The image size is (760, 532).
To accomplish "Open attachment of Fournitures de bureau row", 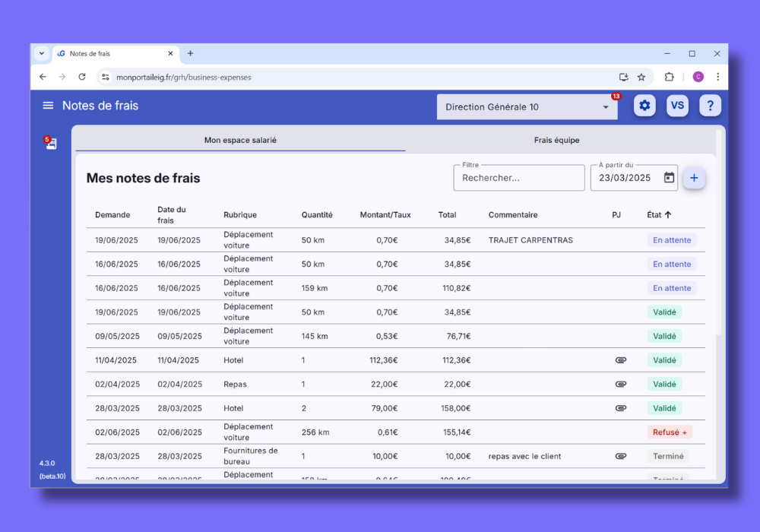I will [620, 456].
